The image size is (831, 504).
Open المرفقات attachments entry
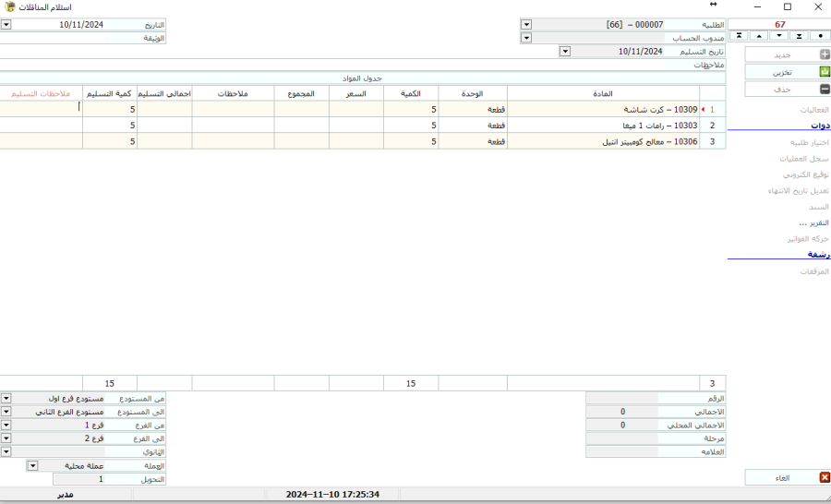[x=814, y=271]
